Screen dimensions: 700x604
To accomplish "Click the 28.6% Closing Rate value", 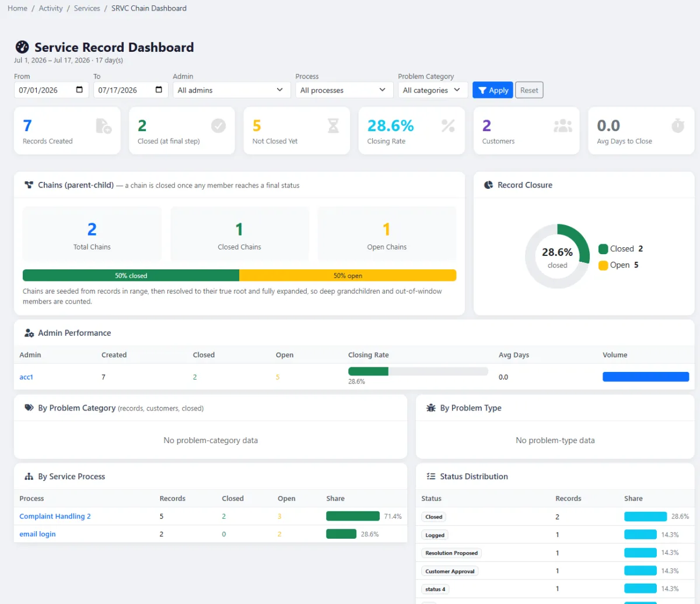I will pos(390,125).
